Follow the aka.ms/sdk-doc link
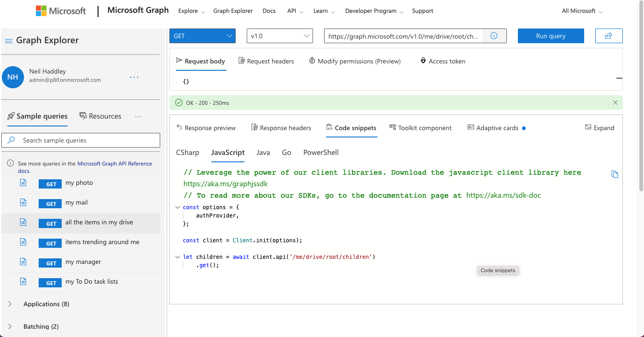 (504, 195)
